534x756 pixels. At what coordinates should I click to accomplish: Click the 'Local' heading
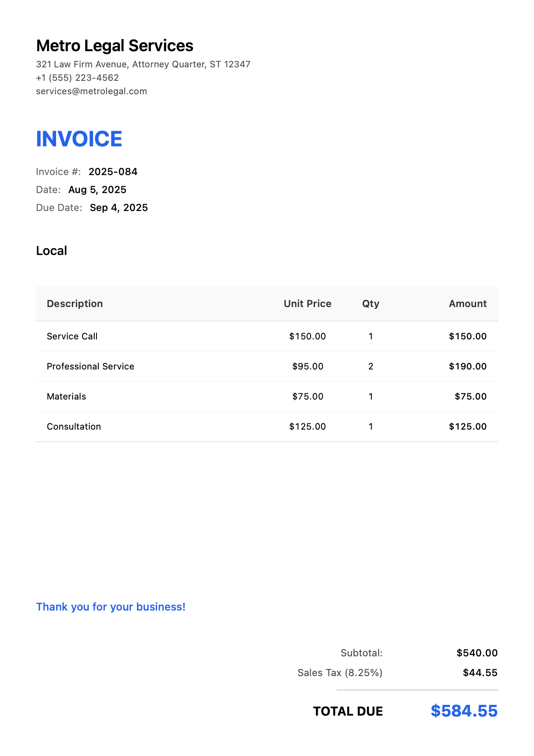(52, 251)
